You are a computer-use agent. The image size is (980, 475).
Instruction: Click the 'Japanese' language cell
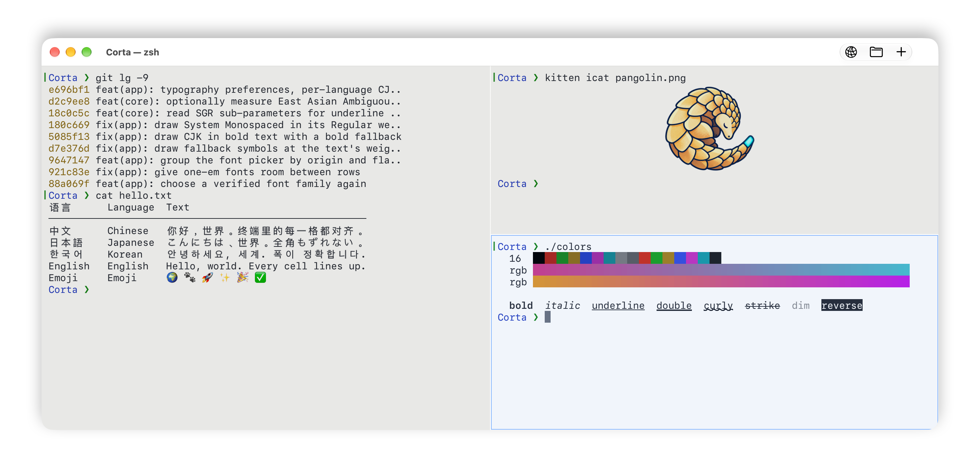click(x=131, y=243)
